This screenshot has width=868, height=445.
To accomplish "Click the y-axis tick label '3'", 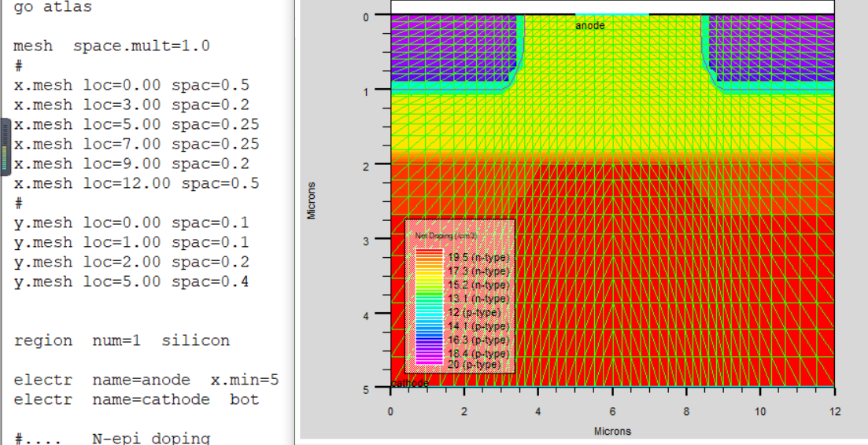I will 365,241.
